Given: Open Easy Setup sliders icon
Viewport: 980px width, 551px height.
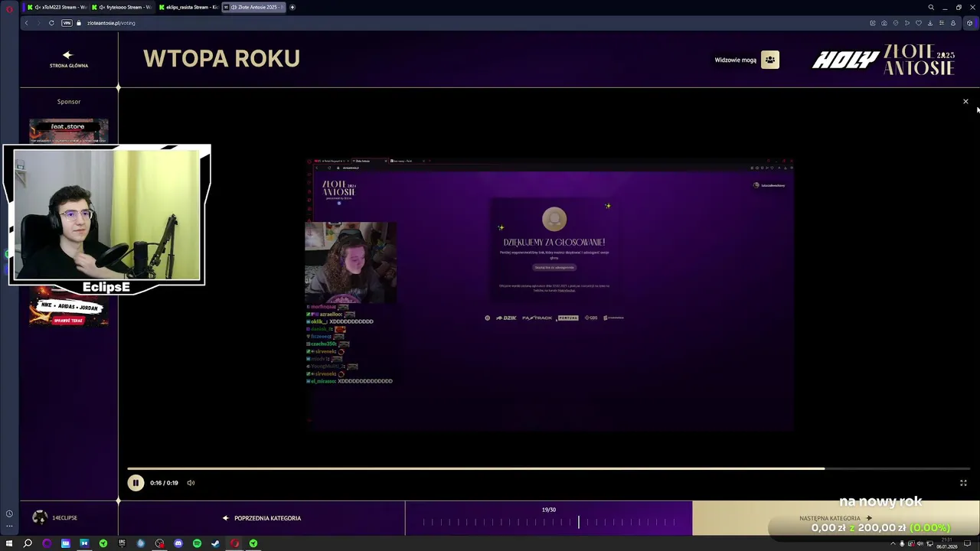Looking at the screenshot, I should click(x=942, y=23).
